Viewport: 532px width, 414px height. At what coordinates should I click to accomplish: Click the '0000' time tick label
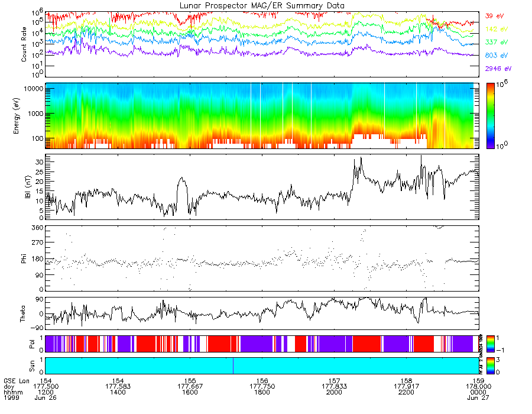pyautogui.click(x=478, y=392)
